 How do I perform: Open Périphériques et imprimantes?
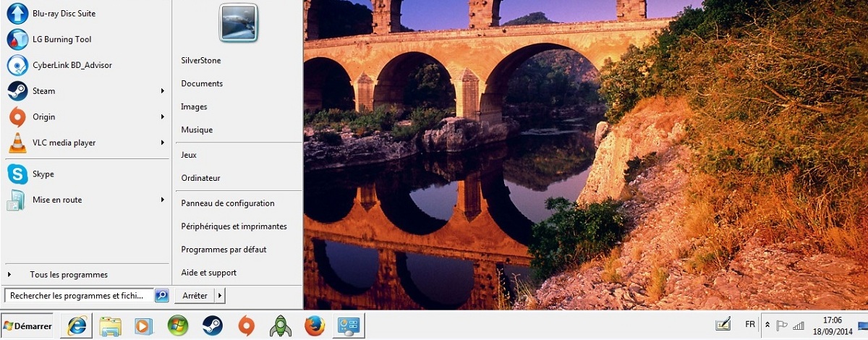pyautogui.click(x=234, y=226)
